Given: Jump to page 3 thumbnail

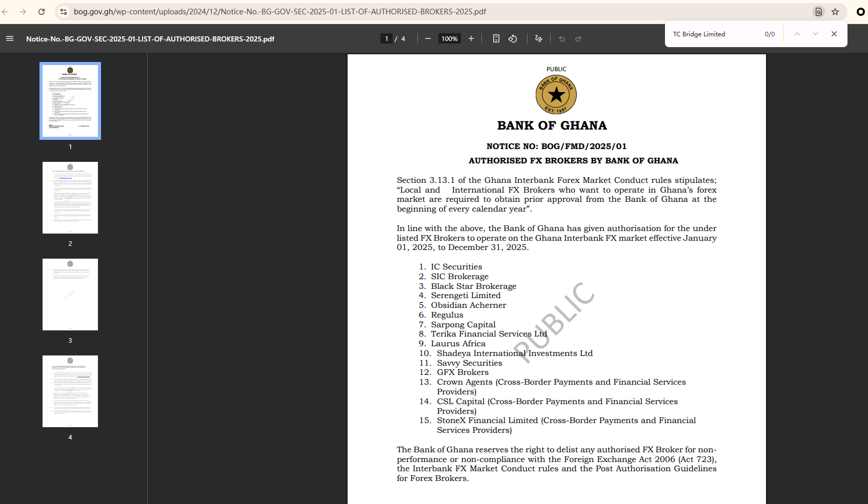Looking at the screenshot, I should coord(70,295).
